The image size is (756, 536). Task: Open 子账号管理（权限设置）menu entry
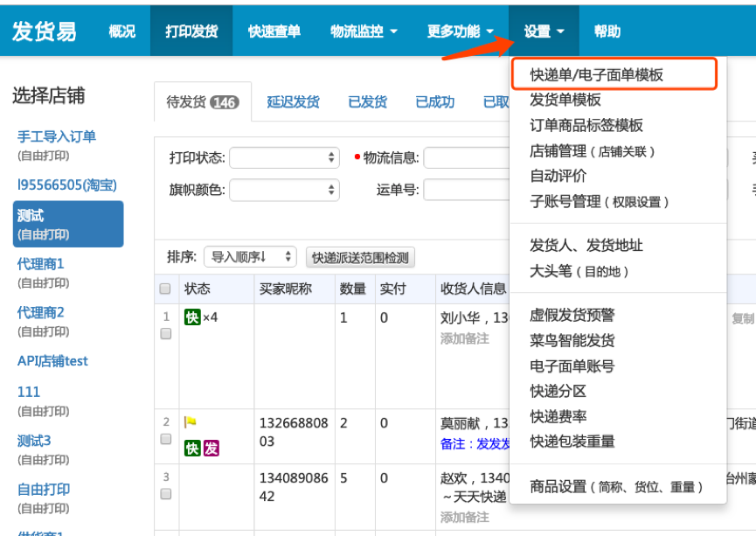pyautogui.click(x=600, y=202)
